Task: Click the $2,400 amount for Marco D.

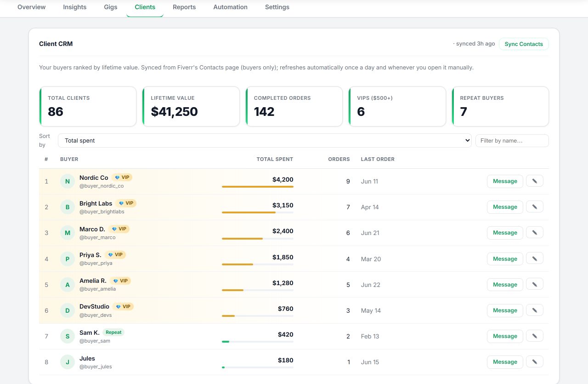Action: pos(283,231)
